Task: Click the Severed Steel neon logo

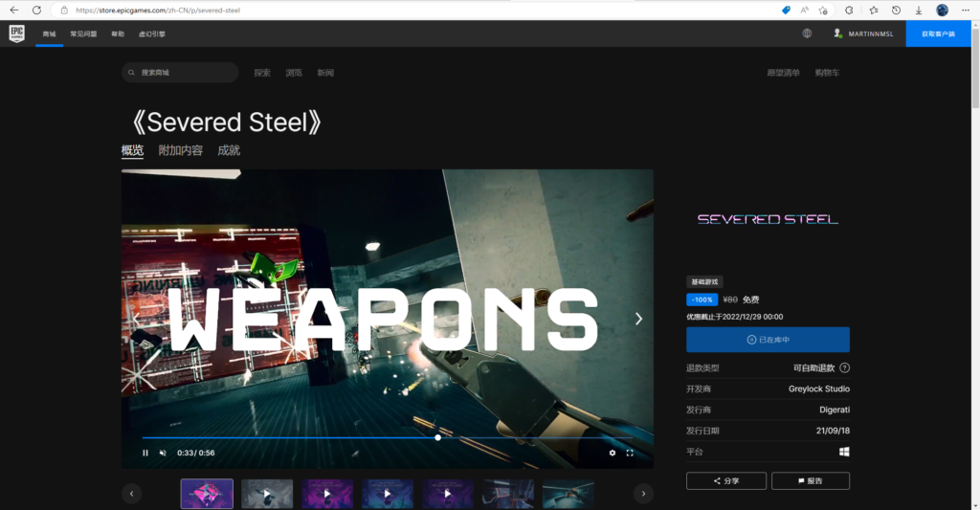Action: [x=768, y=219]
